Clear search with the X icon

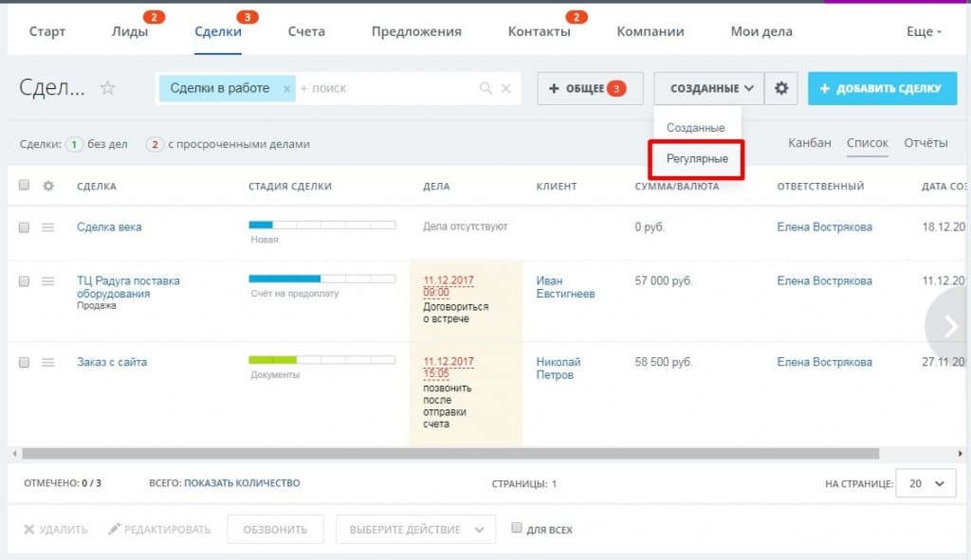point(506,88)
